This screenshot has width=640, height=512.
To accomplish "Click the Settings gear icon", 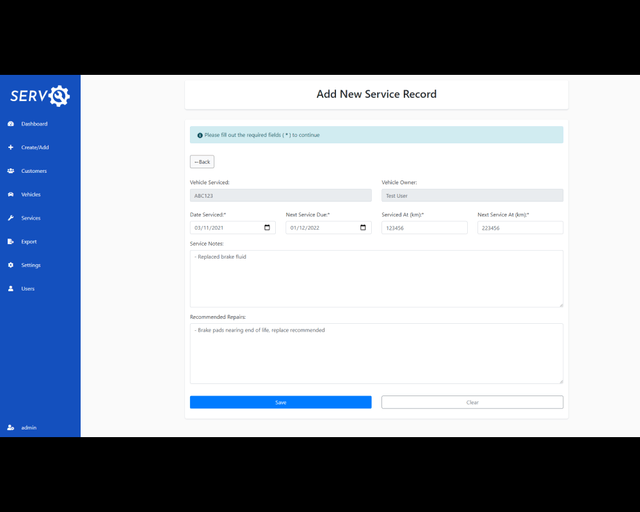I will click(11, 265).
